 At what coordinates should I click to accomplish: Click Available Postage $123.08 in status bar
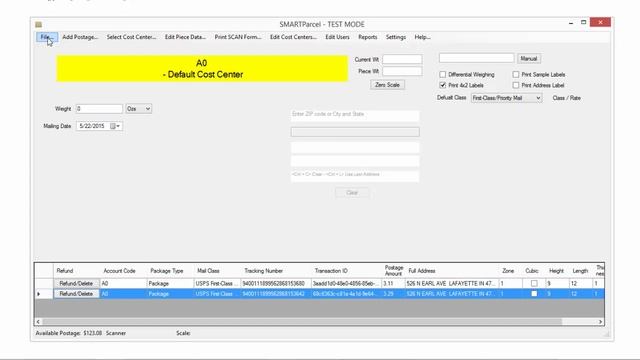point(69,333)
